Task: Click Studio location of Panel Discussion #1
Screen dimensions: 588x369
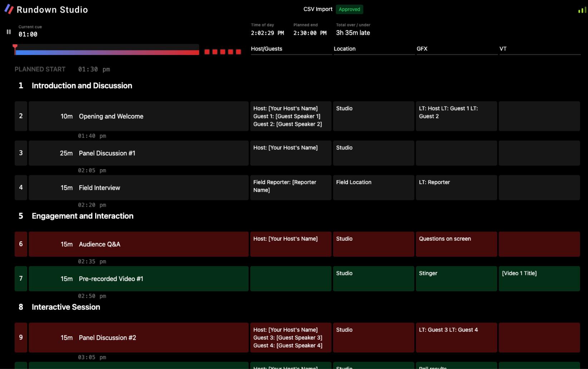Action: 374,153
